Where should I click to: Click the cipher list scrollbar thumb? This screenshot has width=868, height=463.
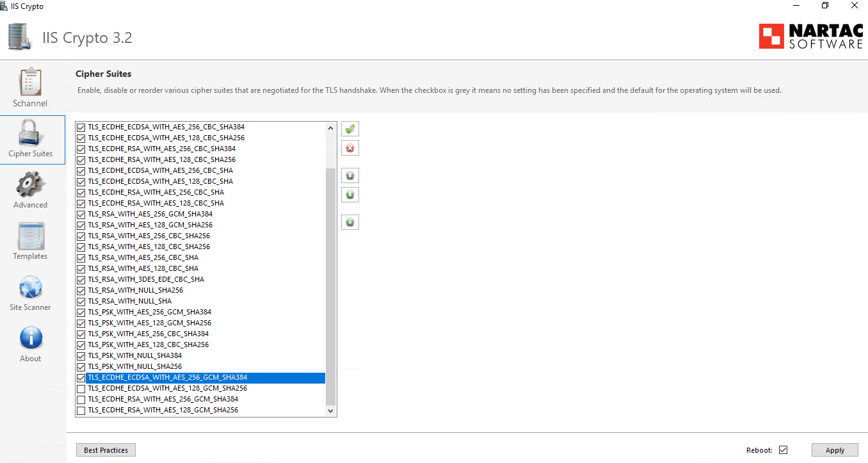[x=331, y=287]
